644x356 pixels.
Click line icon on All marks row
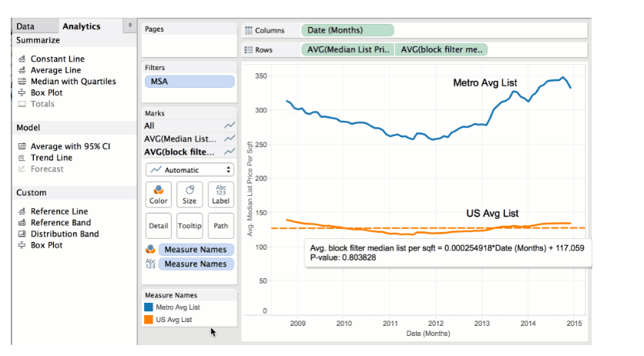(230, 126)
